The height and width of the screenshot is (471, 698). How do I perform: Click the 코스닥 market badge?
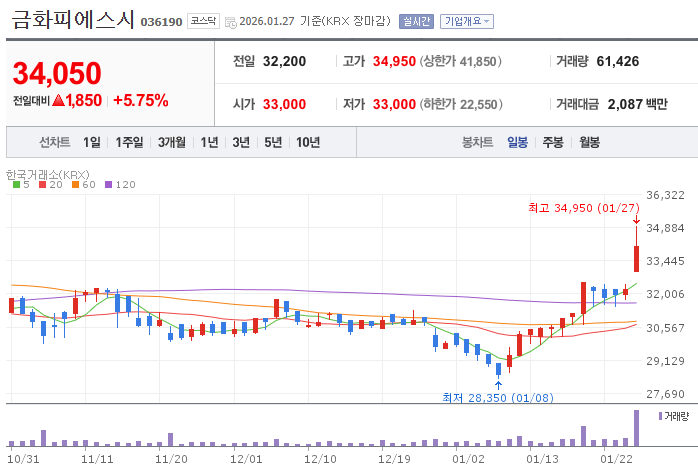tap(203, 21)
